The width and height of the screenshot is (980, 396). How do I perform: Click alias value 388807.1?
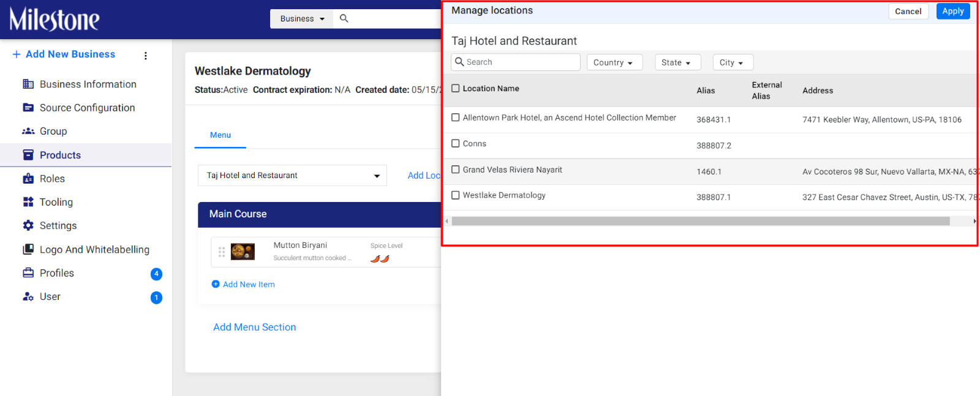coord(714,198)
